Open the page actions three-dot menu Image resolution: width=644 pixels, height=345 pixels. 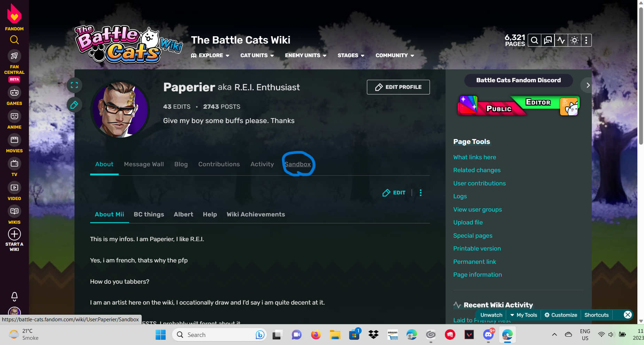pyautogui.click(x=421, y=193)
